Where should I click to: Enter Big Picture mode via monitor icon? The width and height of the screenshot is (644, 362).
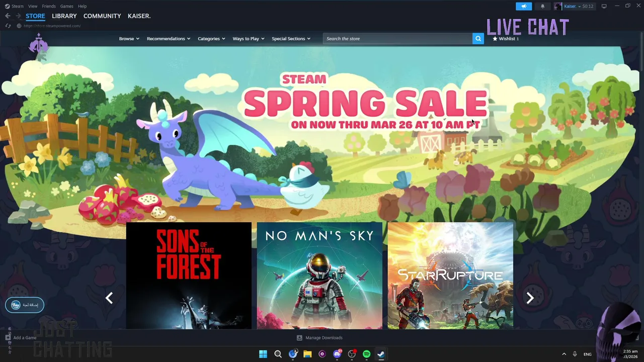604,6
